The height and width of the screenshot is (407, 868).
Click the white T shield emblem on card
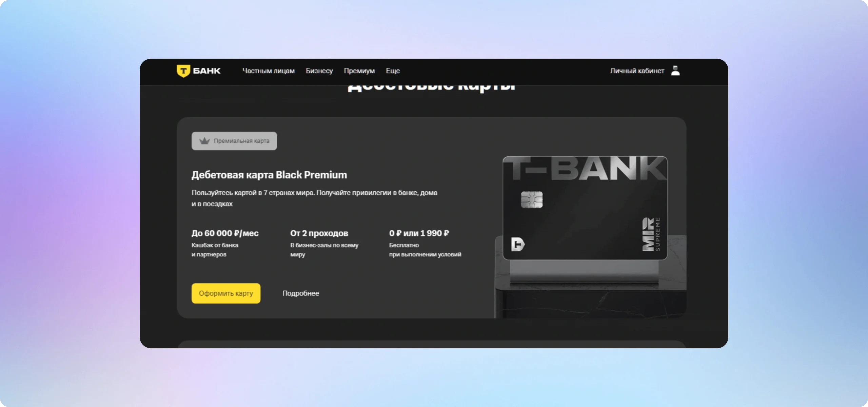(x=518, y=244)
